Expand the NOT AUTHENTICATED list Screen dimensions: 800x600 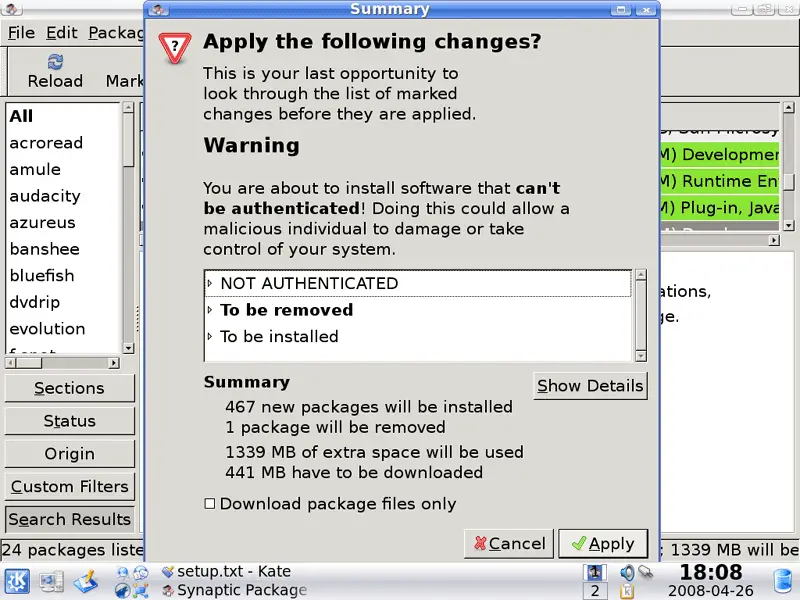pyautogui.click(x=210, y=283)
